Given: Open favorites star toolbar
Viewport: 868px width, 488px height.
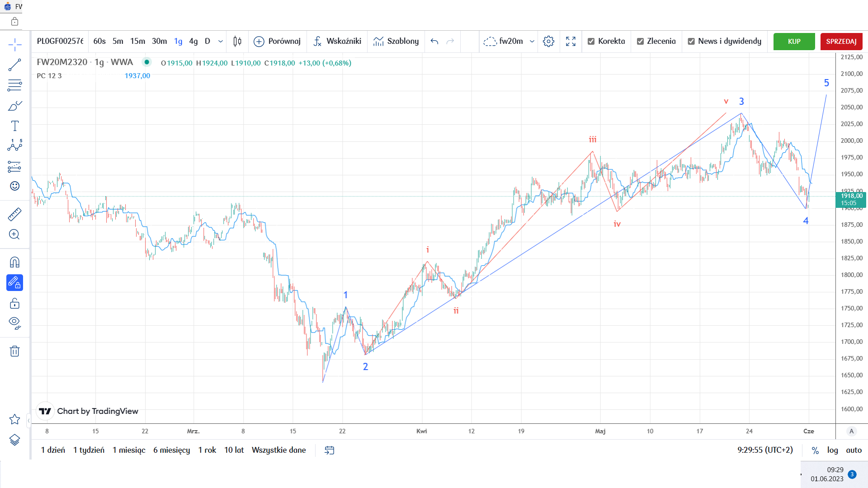Looking at the screenshot, I should click(14, 419).
